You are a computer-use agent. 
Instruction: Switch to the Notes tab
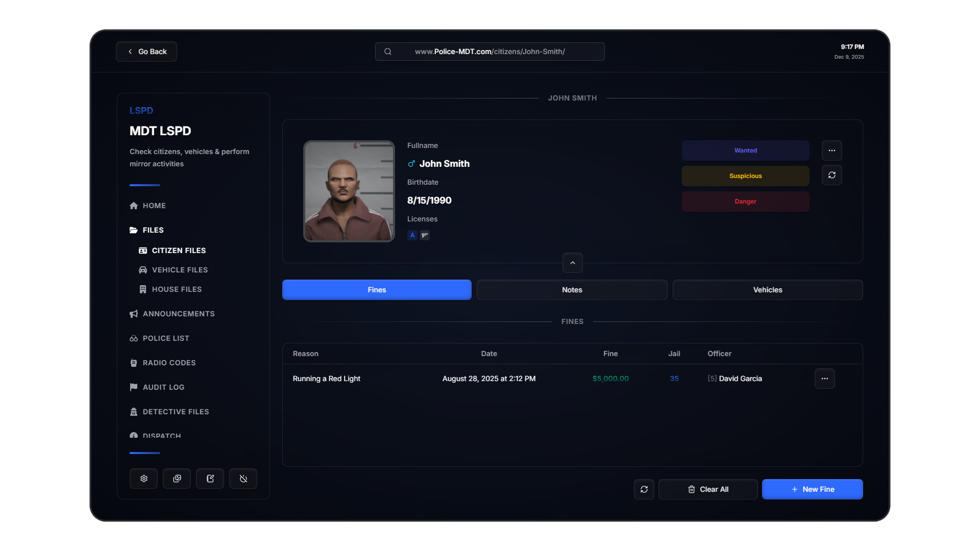tap(572, 290)
